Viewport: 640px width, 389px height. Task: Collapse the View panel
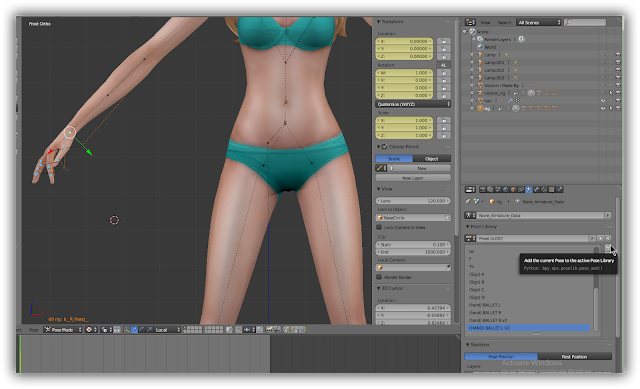[378, 189]
